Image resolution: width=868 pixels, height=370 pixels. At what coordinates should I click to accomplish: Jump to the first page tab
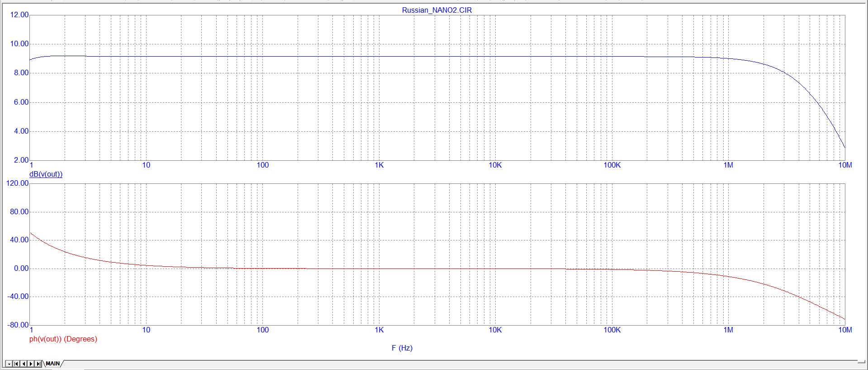pos(16,364)
